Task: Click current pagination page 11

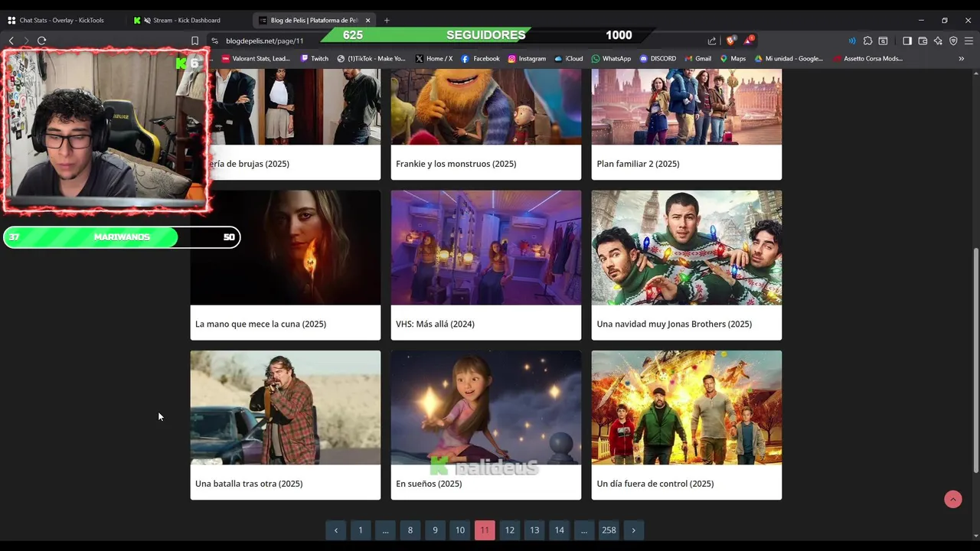Action: point(485,530)
